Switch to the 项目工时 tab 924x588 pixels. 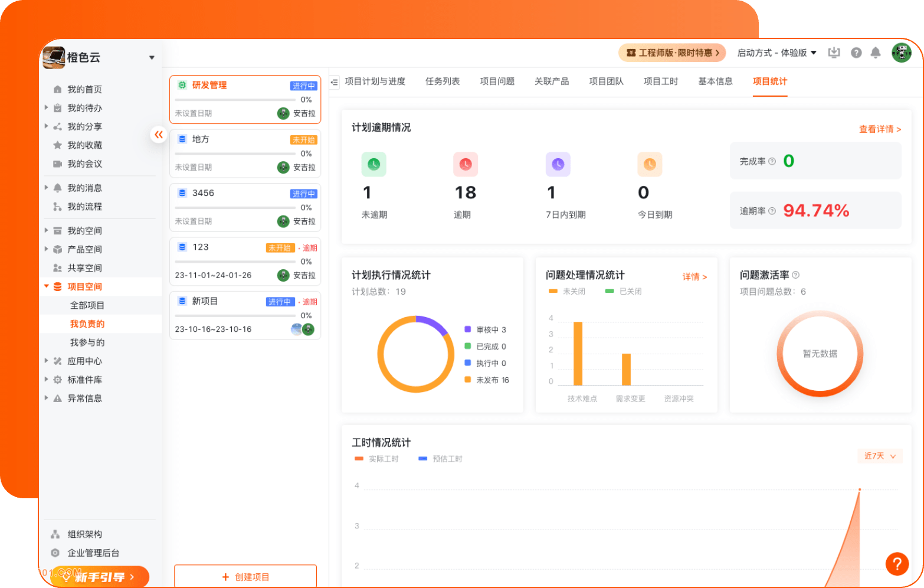[660, 81]
